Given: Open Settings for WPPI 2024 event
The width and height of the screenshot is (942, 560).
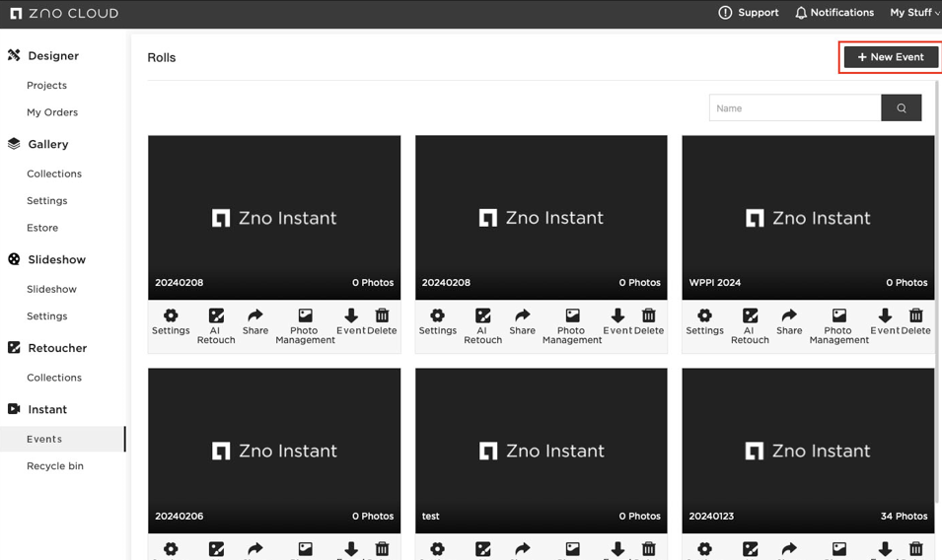Looking at the screenshot, I should coord(704,322).
